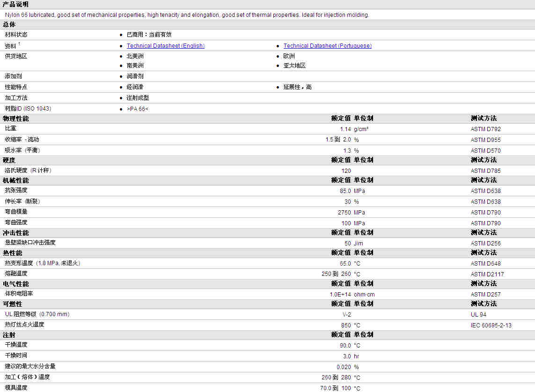Click the 热变形温度 (1.8 MPa, 未退火) label
Screen dimensions: 535x392
tap(43, 263)
